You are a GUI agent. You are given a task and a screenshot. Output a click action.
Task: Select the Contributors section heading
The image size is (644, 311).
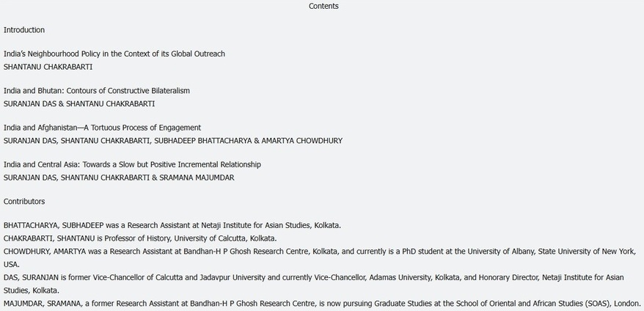(x=24, y=202)
